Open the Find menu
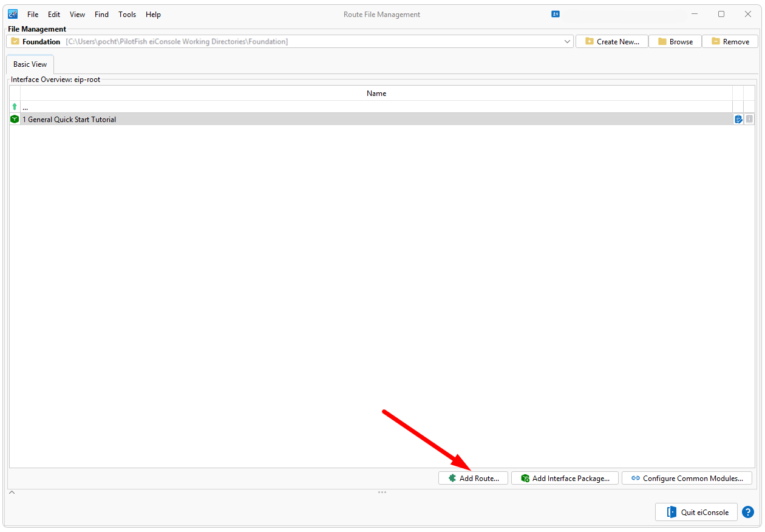Screen dimensions: 765x532 click(x=101, y=15)
